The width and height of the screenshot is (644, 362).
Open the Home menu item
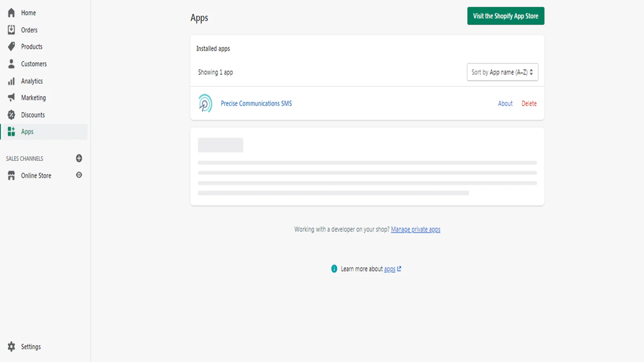coord(29,13)
